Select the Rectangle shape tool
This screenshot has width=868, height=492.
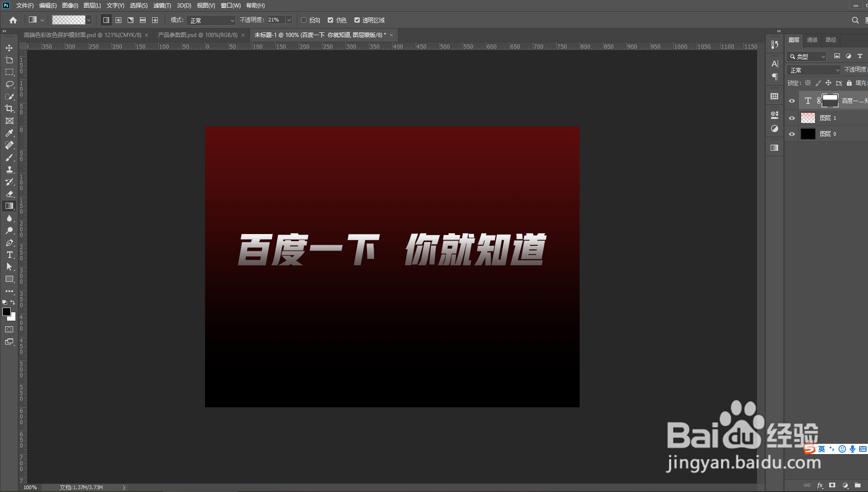(x=9, y=279)
